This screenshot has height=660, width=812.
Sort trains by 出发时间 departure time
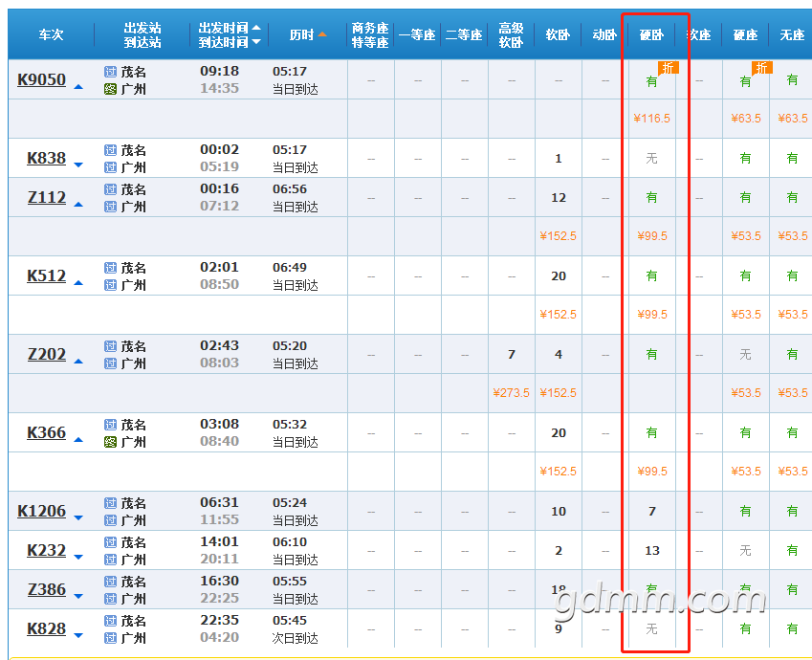click(x=230, y=28)
